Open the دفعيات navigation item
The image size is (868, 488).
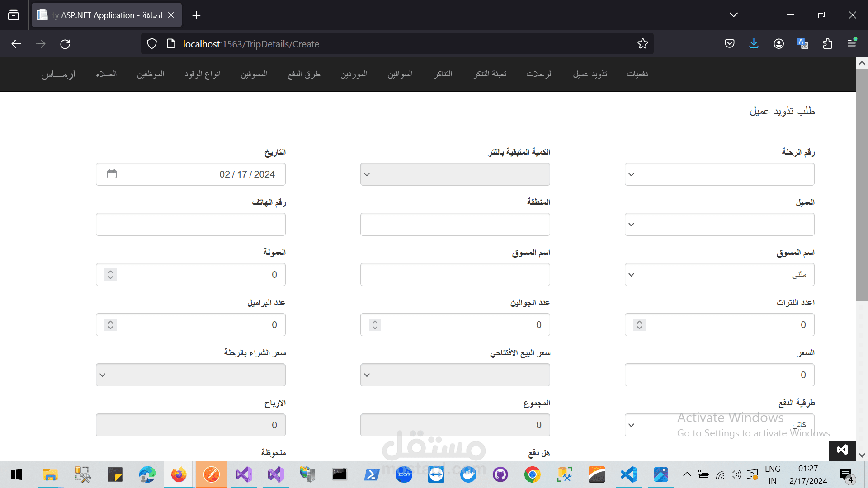pyautogui.click(x=637, y=74)
